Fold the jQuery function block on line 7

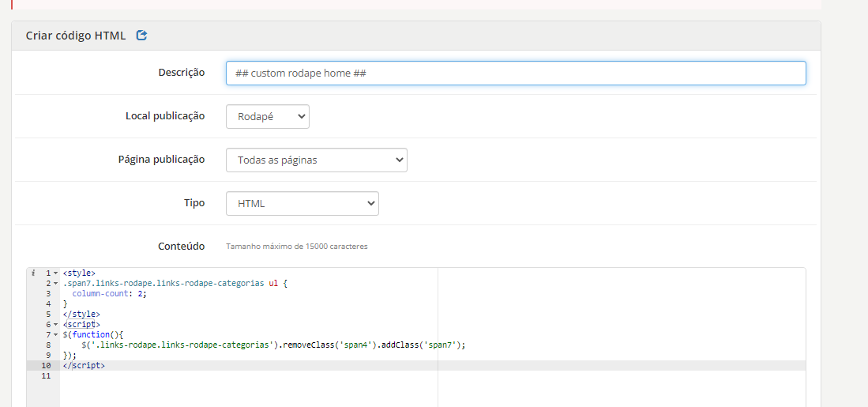point(55,335)
